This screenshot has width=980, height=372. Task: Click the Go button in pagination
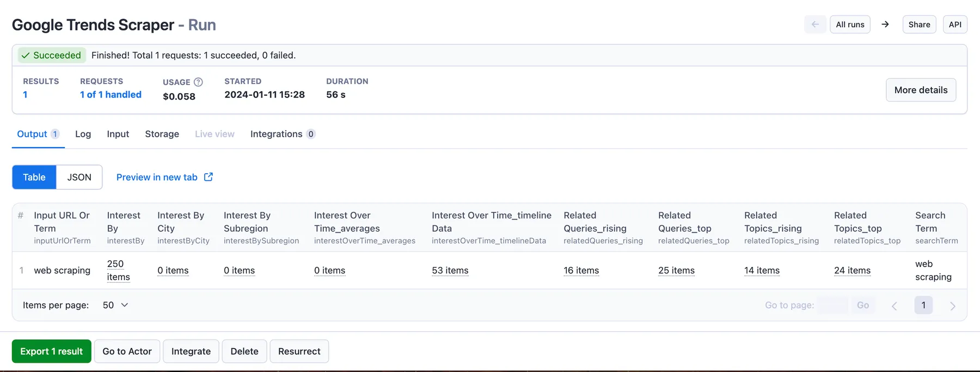click(863, 305)
